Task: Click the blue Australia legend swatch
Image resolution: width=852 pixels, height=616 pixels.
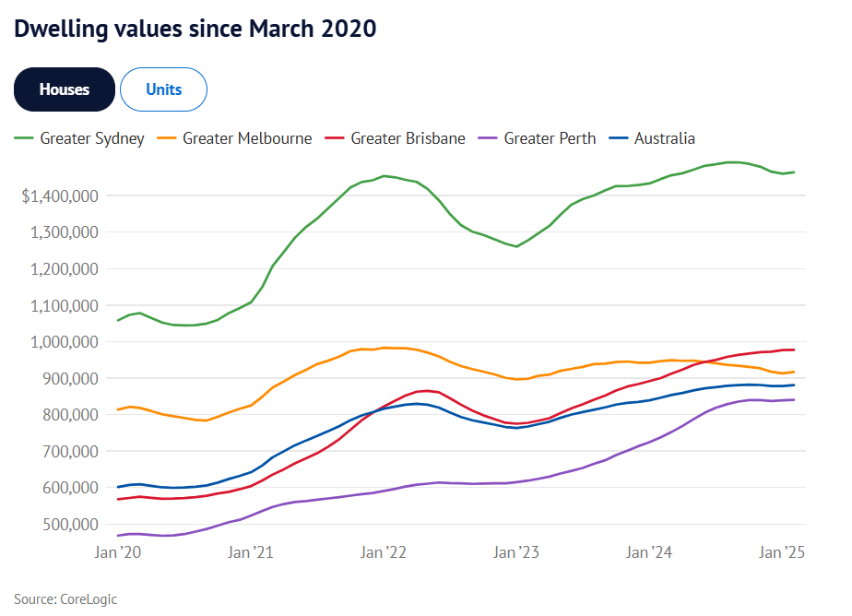Action: 619,138
